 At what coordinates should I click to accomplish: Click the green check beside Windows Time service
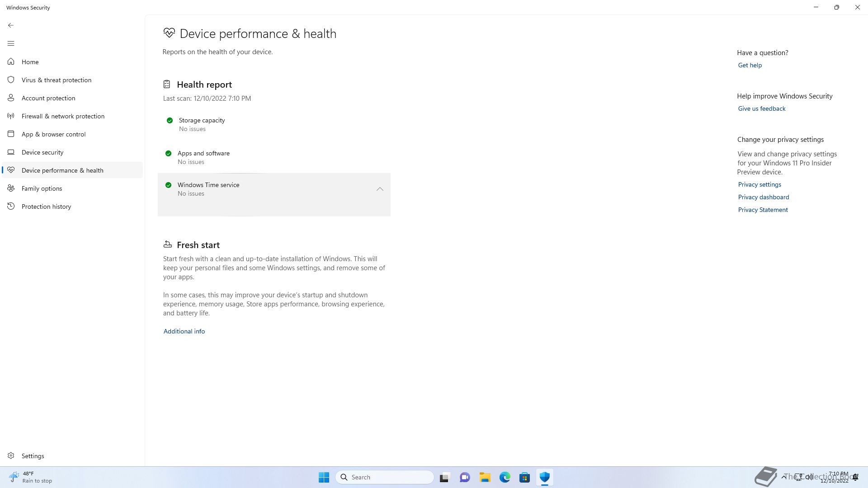[x=168, y=185]
